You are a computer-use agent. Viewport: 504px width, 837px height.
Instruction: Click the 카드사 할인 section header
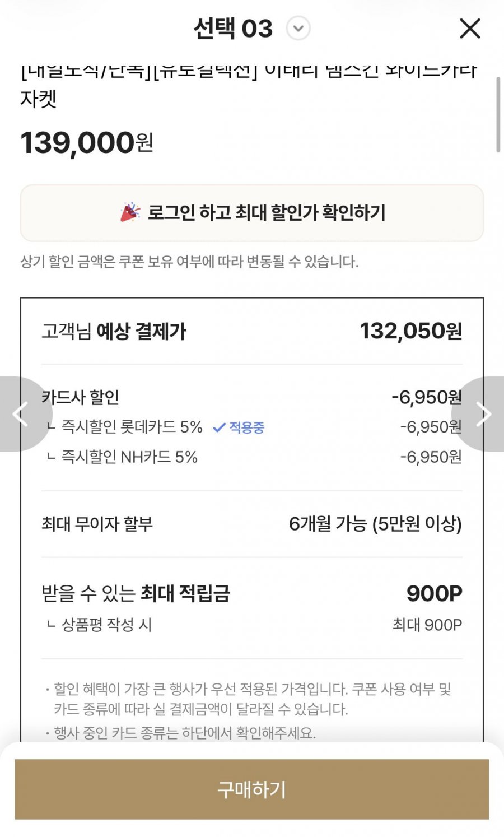tap(81, 397)
